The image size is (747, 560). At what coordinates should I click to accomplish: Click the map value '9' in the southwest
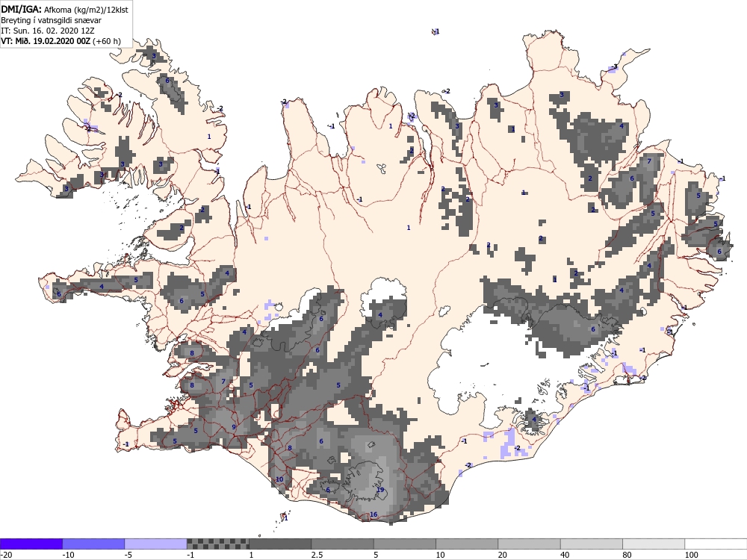(x=233, y=426)
